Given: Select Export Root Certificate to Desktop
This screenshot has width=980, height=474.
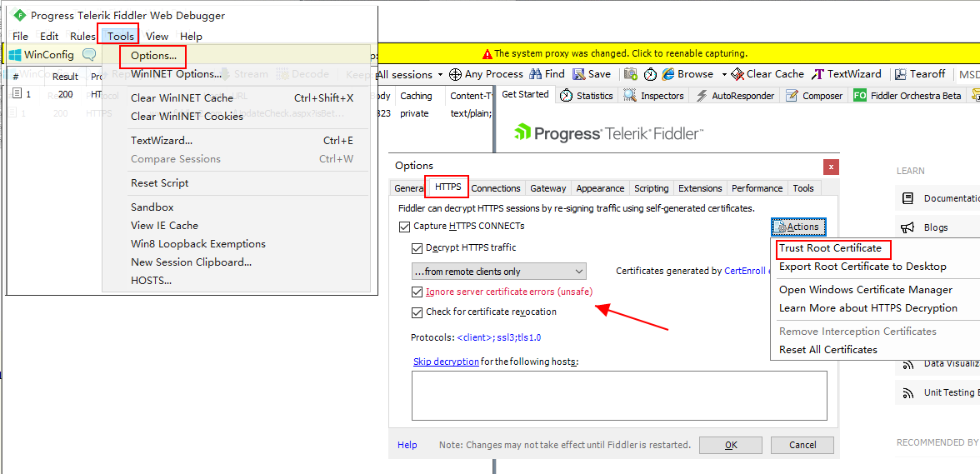Looking at the screenshot, I should 862,267.
